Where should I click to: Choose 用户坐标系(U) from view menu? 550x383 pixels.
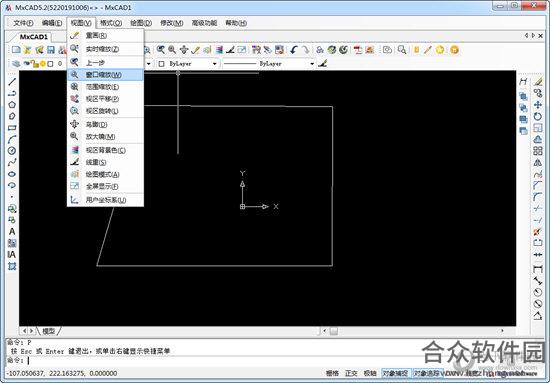(105, 200)
